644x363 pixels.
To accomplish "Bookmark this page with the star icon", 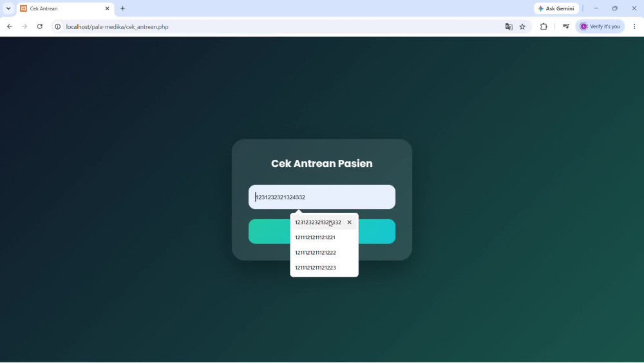I will tap(522, 26).
